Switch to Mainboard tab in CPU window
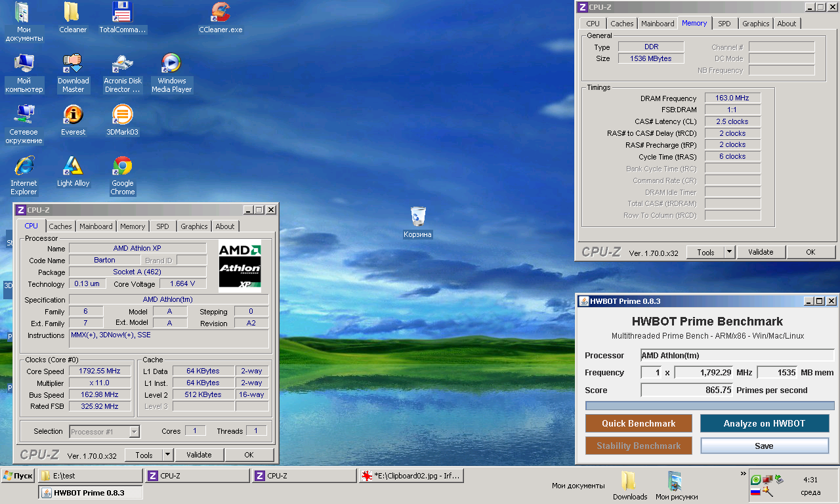 pos(96,226)
